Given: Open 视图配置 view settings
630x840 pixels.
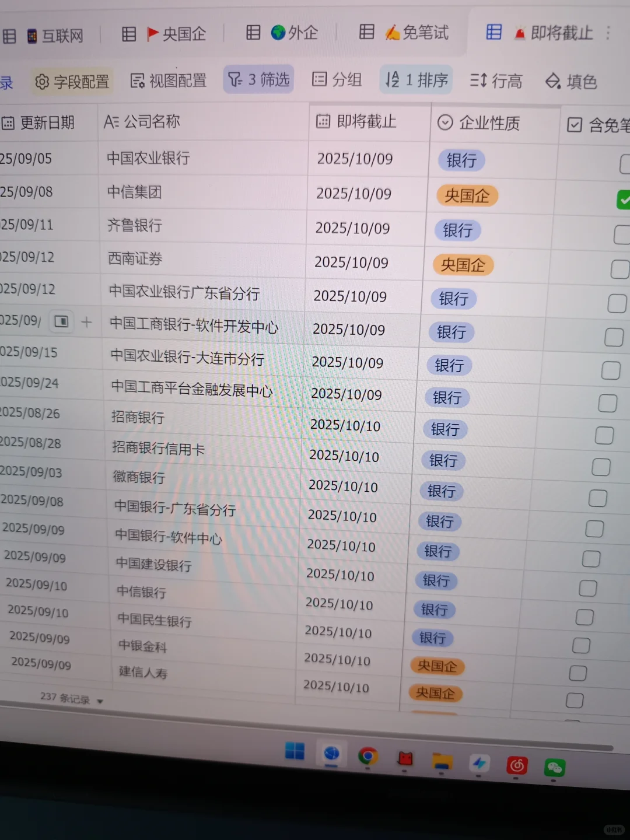Looking at the screenshot, I should pyautogui.click(x=169, y=80).
